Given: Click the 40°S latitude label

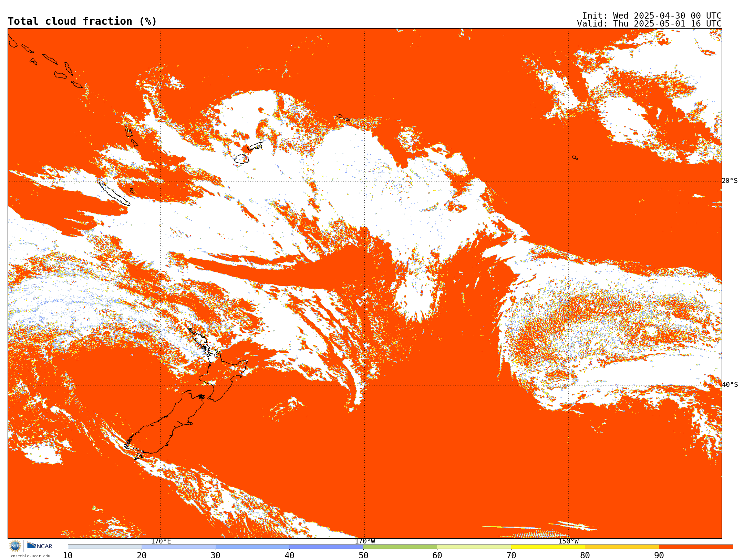Looking at the screenshot, I should pos(730,385).
